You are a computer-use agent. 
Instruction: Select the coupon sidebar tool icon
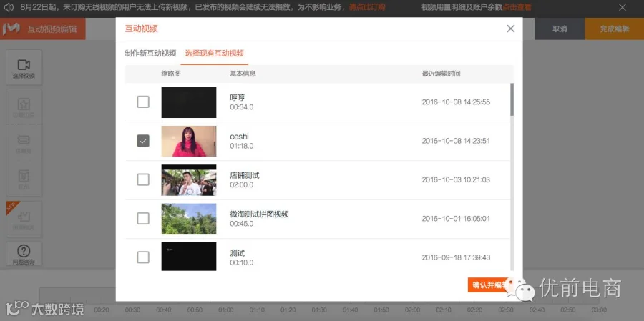coord(24,140)
